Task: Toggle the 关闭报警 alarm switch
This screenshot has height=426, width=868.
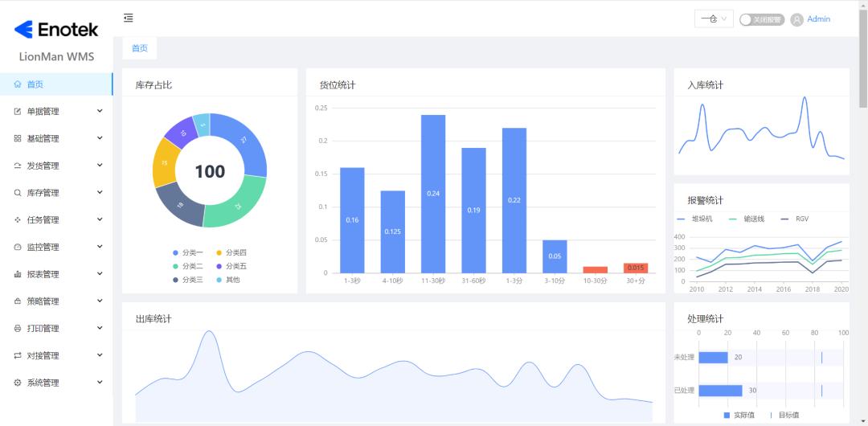Action: 761,19
